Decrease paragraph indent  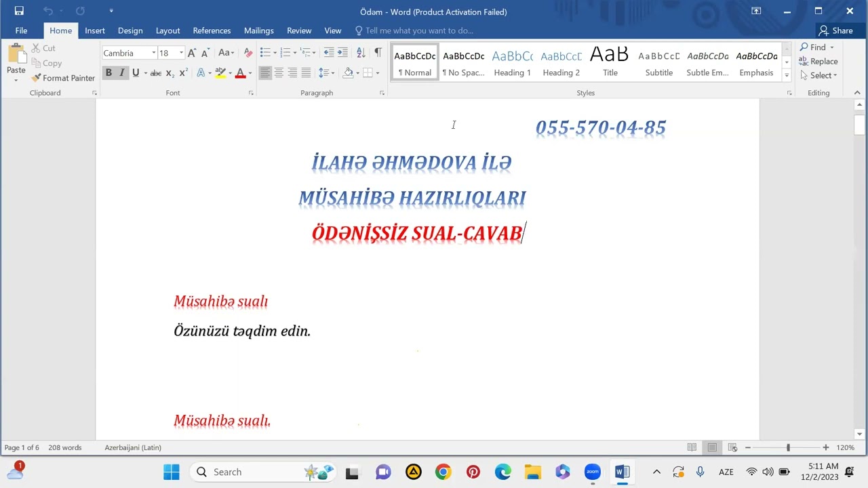[329, 53]
